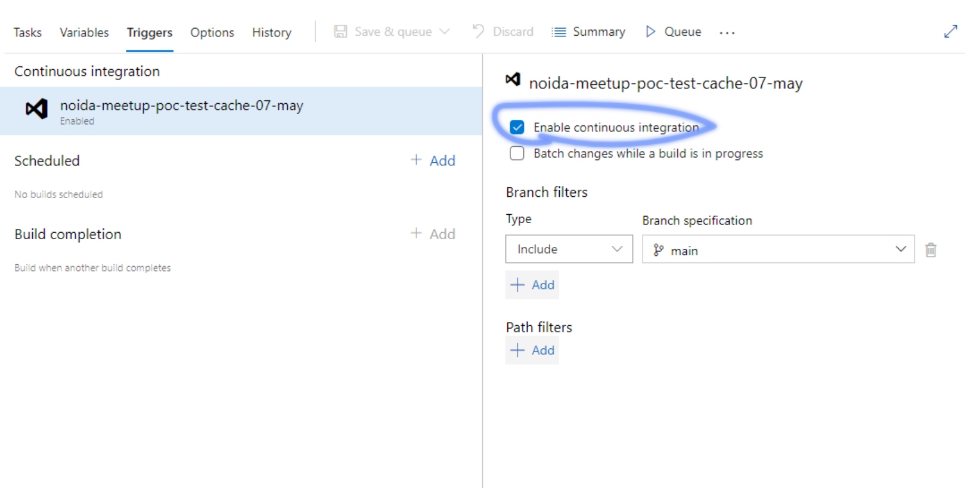Add a new Path filter
Image resolution: width=980 pixels, height=488 pixels.
click(532, 350)
